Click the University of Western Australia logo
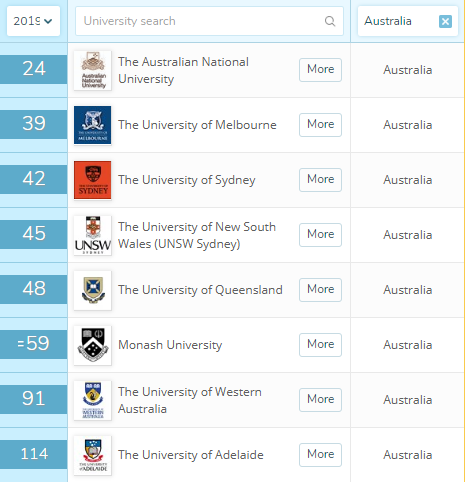Image resolution: width=465 pixels, height=482 pixels. click(x=93, y=400)
